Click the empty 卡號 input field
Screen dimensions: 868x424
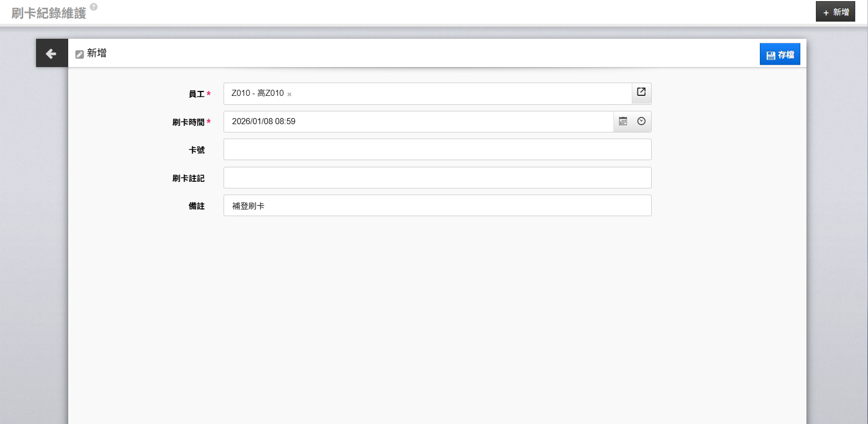pos(437,150)
